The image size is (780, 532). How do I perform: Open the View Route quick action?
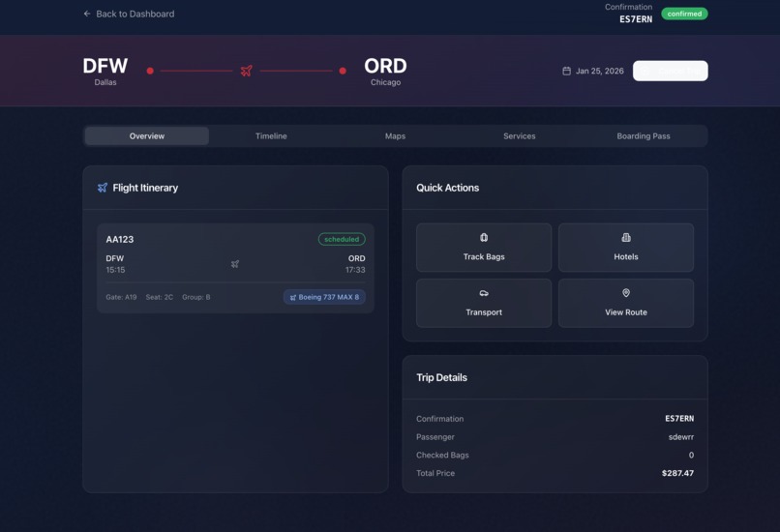coord(626,303)
